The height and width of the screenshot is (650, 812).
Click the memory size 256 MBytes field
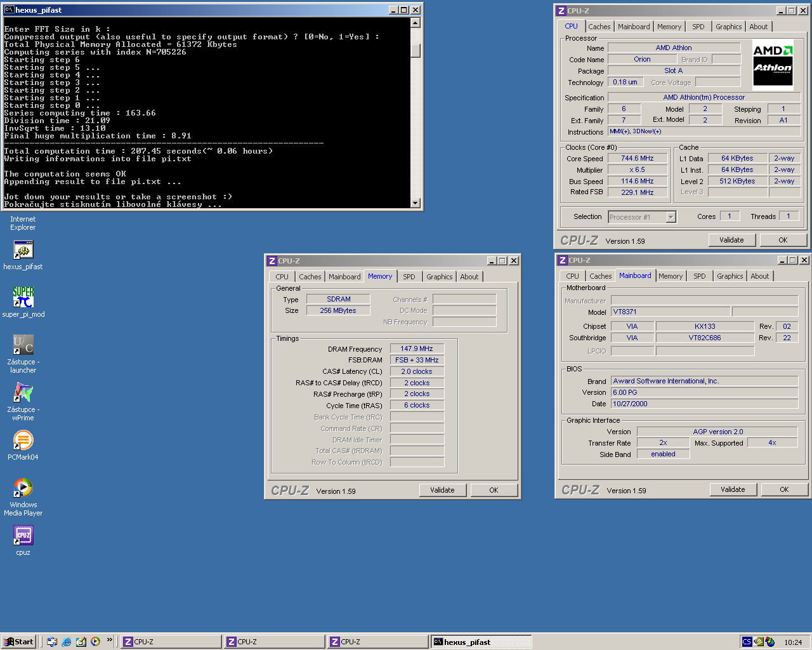(x=338, y=310)
